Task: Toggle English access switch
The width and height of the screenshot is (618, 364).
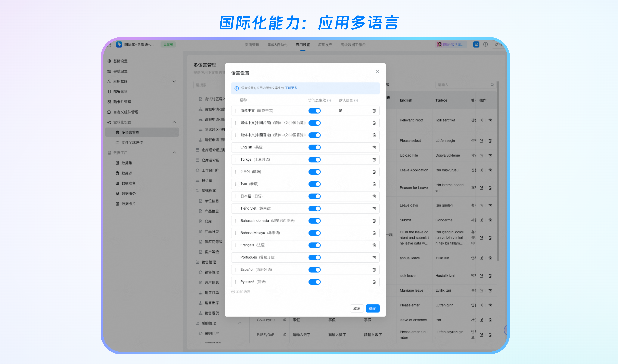Action: pos(314,147)
